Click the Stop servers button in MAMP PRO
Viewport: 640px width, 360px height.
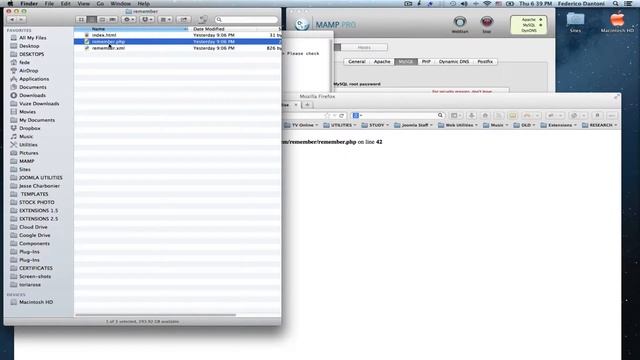click(487, 24)
